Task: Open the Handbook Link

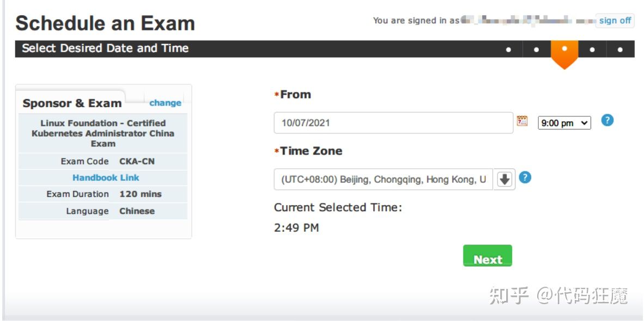Action: pos(106,177)
